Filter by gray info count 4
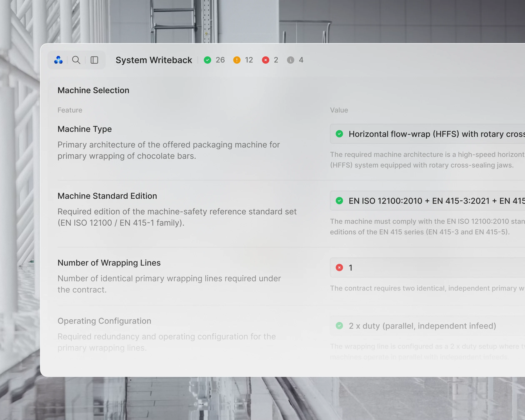This screenshot has height=420, width=525. [x=295, y=60]
